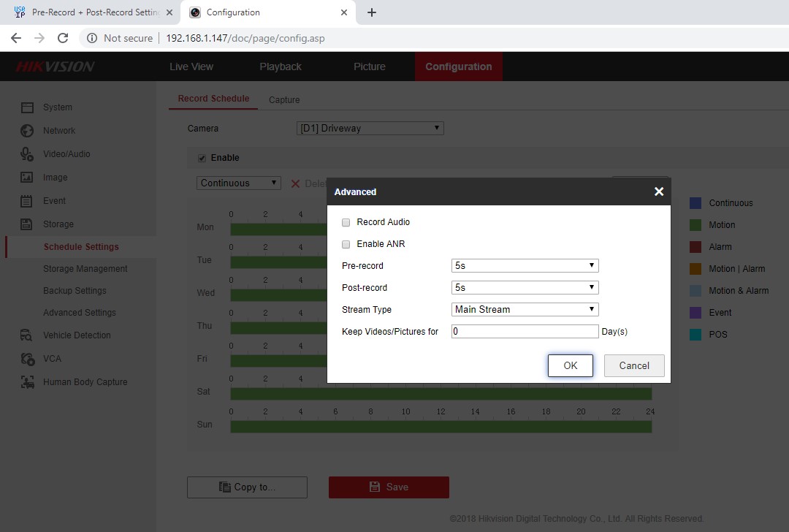The image size is (789, 532).
Task: Switch to the Capture tab
Action: click(x=284, y=100)
